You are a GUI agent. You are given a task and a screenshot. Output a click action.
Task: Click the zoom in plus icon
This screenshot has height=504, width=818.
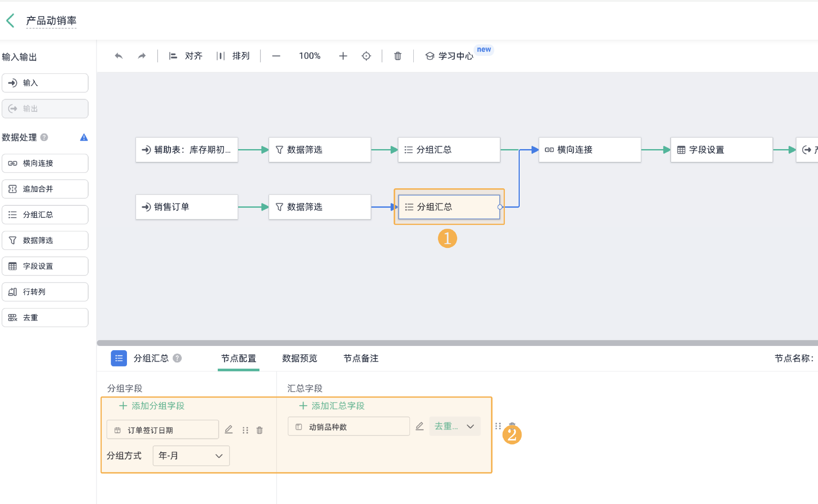[x=343, y=56]
